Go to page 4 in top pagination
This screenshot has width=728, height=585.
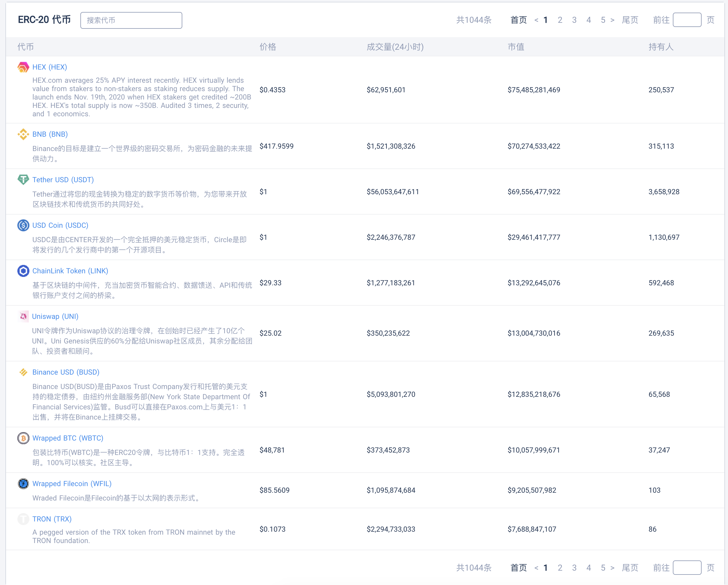(x=589, y=20)
